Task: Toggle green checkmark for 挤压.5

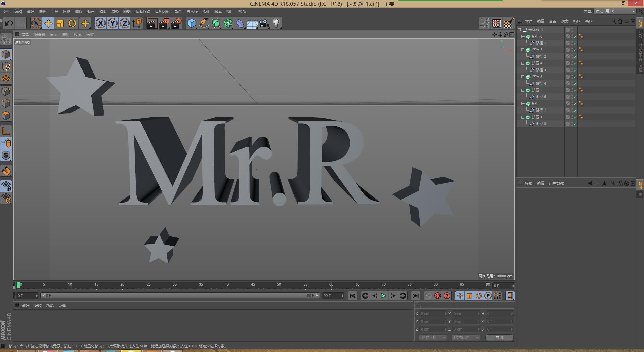Action: coord(575,50)
